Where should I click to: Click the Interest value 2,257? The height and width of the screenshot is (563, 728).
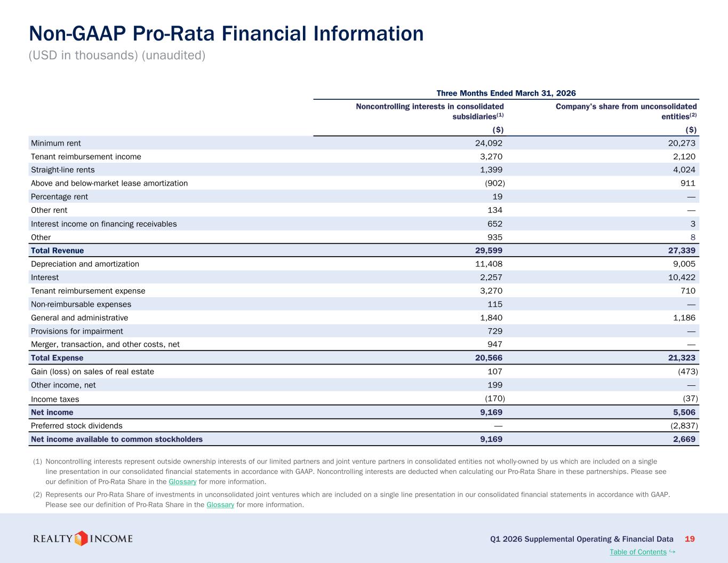coord(491,277)
